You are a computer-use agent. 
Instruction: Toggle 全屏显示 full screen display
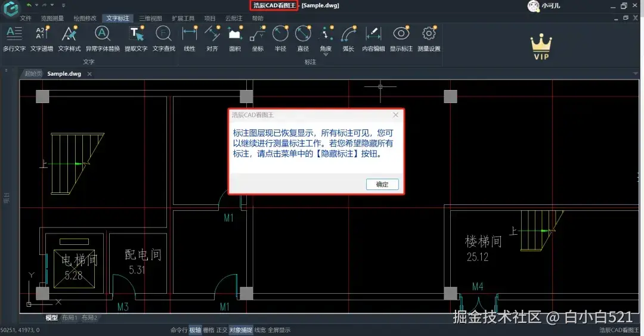(x=279, y=330)
